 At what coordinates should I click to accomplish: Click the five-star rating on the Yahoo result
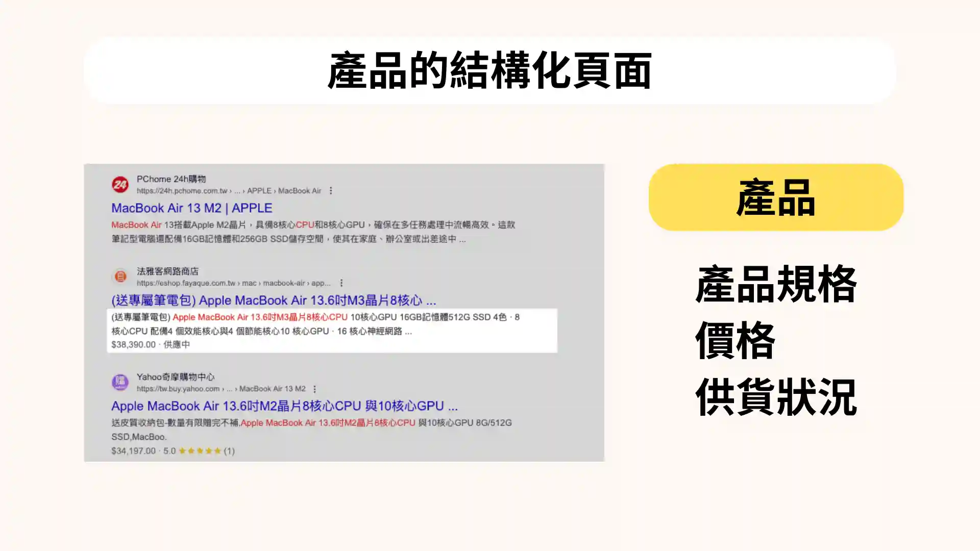[200, 451]
